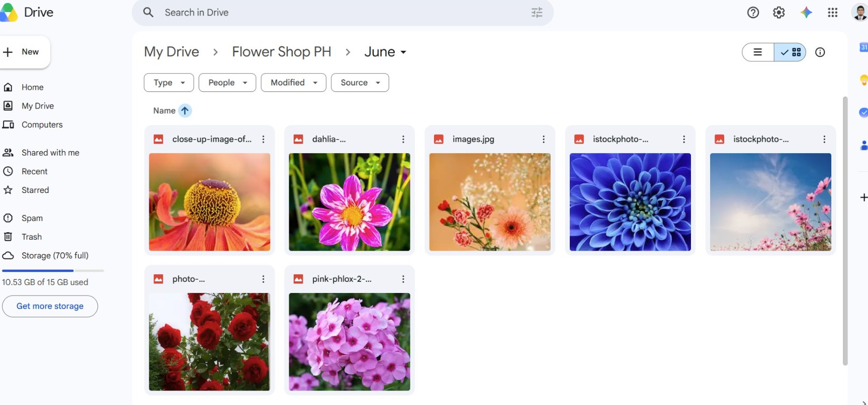Open Computers in the sidebar

42,125
